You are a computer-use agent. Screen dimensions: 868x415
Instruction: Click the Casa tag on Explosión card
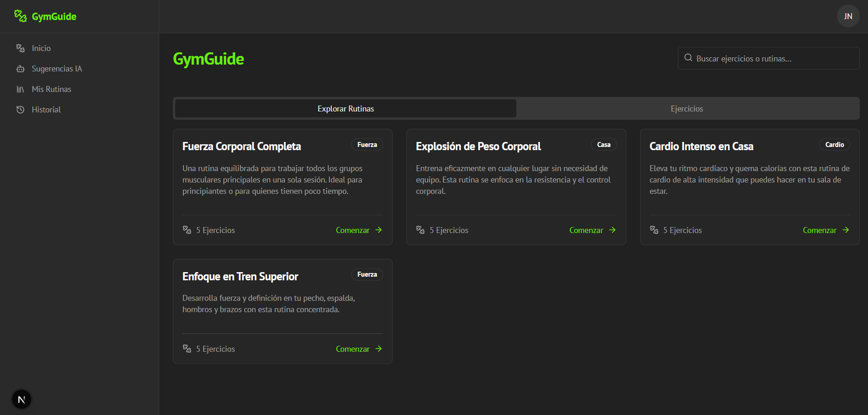[604, 145]
